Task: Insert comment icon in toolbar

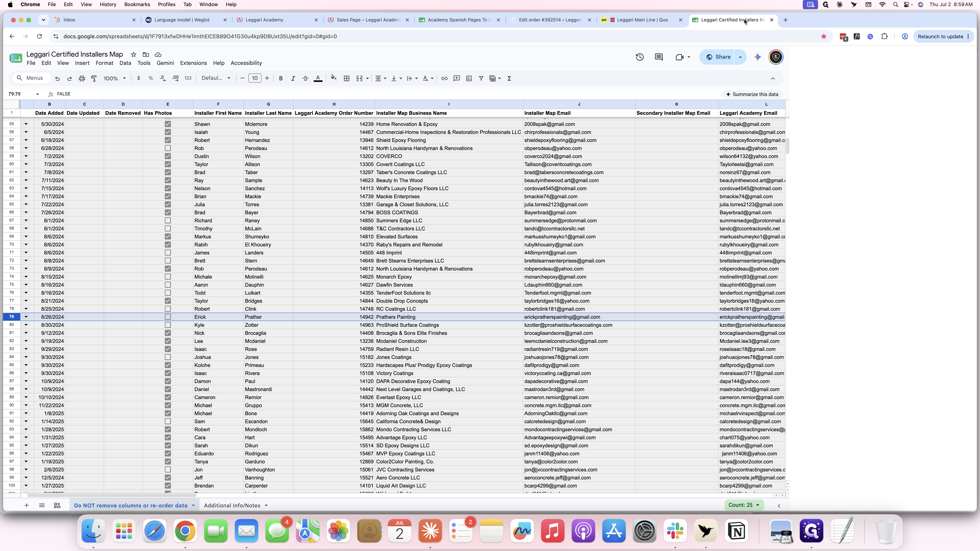Action: pyautogui.click(x=457, y=78)
